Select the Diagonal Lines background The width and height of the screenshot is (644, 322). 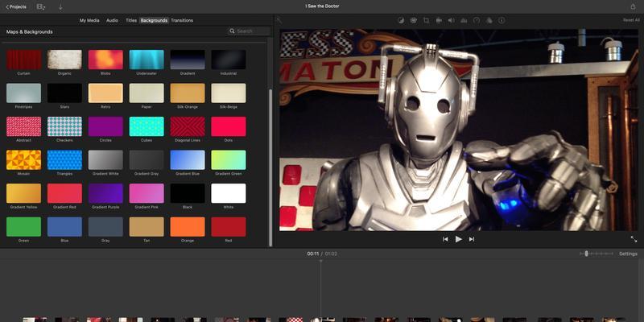click(x=188, y=126)
